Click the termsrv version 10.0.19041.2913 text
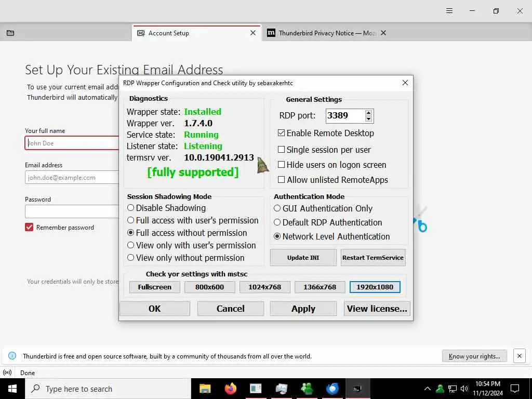The height and width of the screenshot is (399, 532). pos(219,157)
